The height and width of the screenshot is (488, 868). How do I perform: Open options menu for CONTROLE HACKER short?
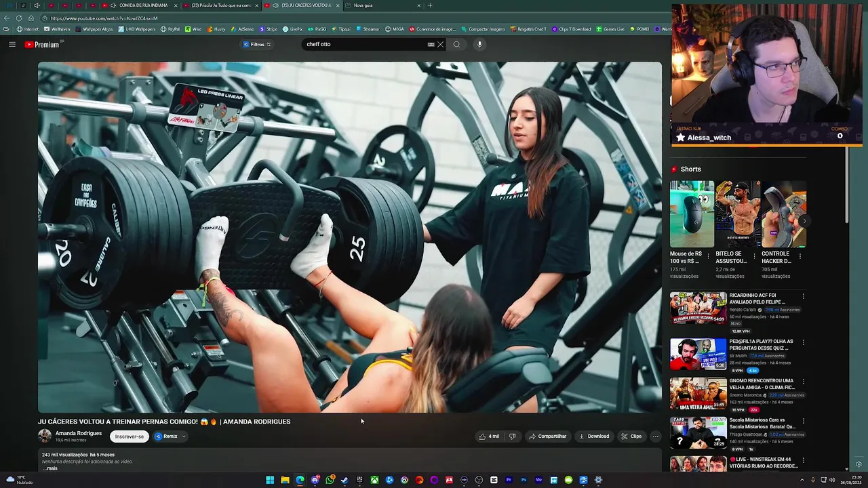[x=800, y=256]
